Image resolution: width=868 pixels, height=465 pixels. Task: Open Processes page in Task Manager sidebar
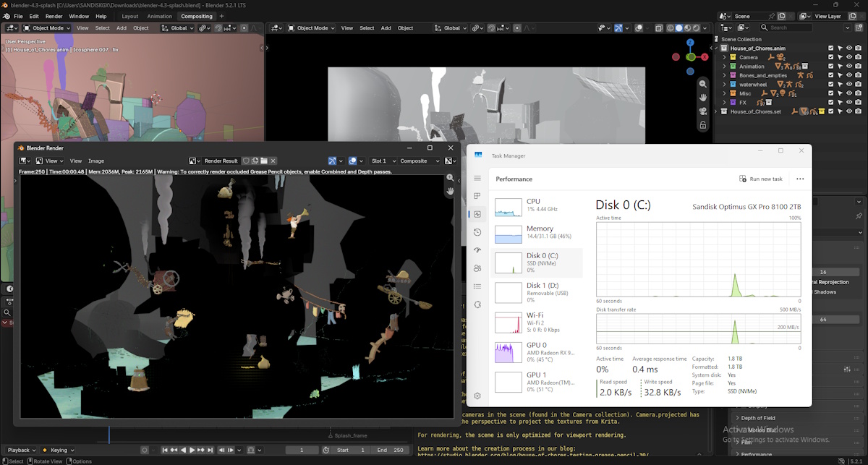477,196
